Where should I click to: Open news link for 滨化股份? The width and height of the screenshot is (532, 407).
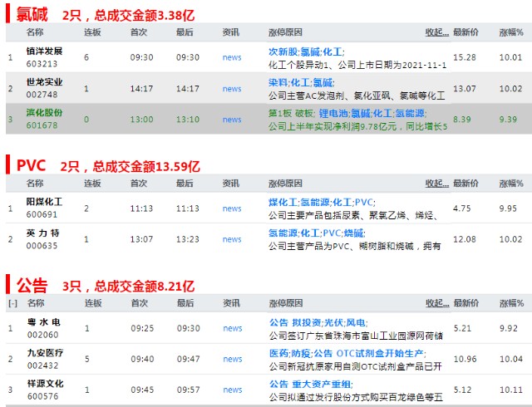point(232,120)
